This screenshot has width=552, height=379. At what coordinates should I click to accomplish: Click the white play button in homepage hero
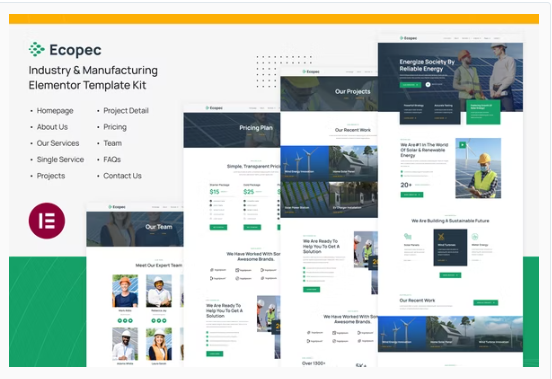(428, 84)
